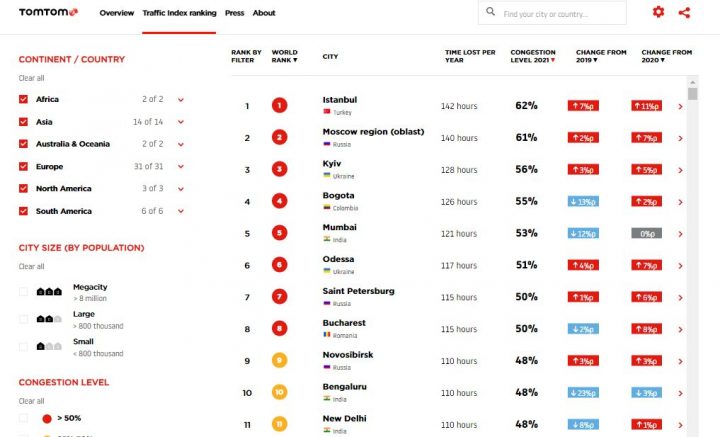The width and height of the screenshot is (720, 437).
Task: Click the TomTom logo
Action: pyautogui.click(x=48, y=12)
